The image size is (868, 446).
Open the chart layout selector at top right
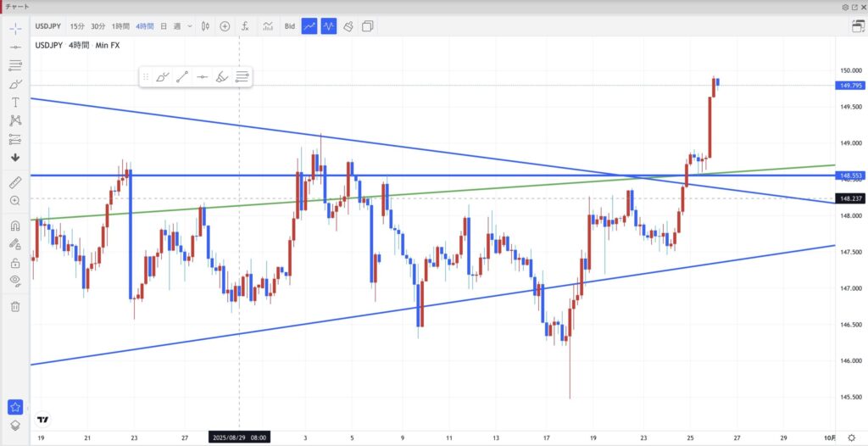pos(857,26)
